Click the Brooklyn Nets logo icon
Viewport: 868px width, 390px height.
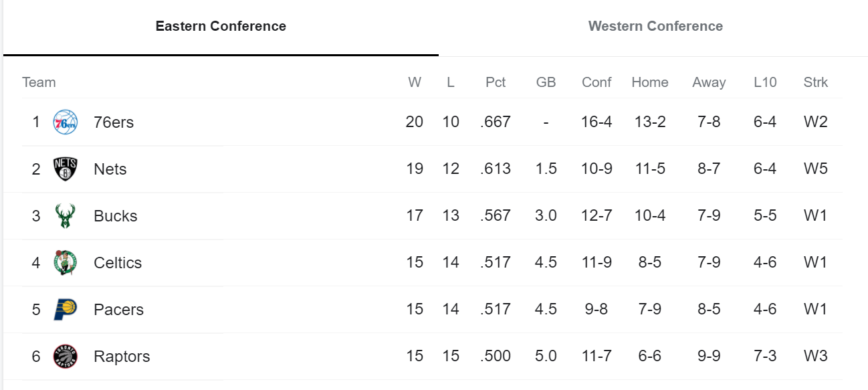point(66,169)
